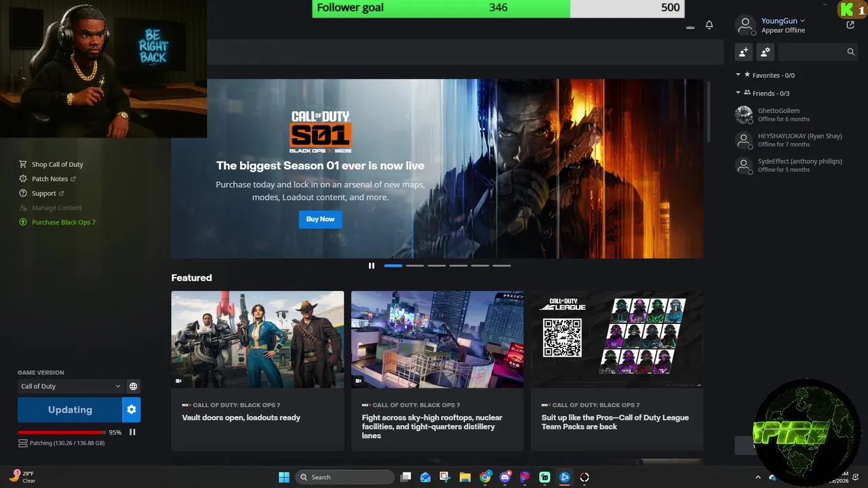The width and height of the screenshot is (868, 488).
Task: Open the Call of Duty League Team Packs thumbnail
Action: (x=617, y=340)
